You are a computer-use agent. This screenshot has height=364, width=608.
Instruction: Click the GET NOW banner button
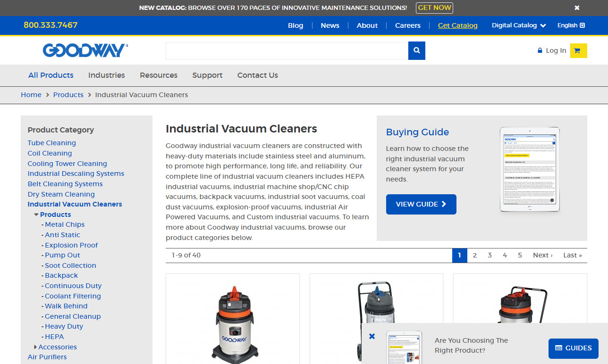pos(434,8)
